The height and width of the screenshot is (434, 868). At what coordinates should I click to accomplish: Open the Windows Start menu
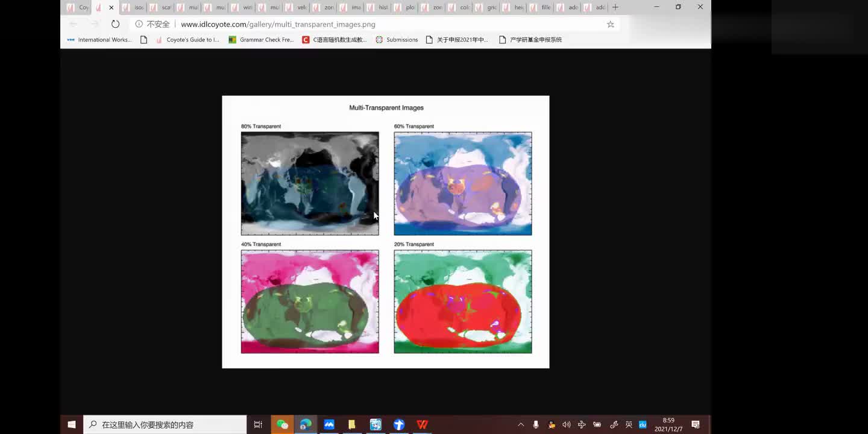click(x=71, y=424)
